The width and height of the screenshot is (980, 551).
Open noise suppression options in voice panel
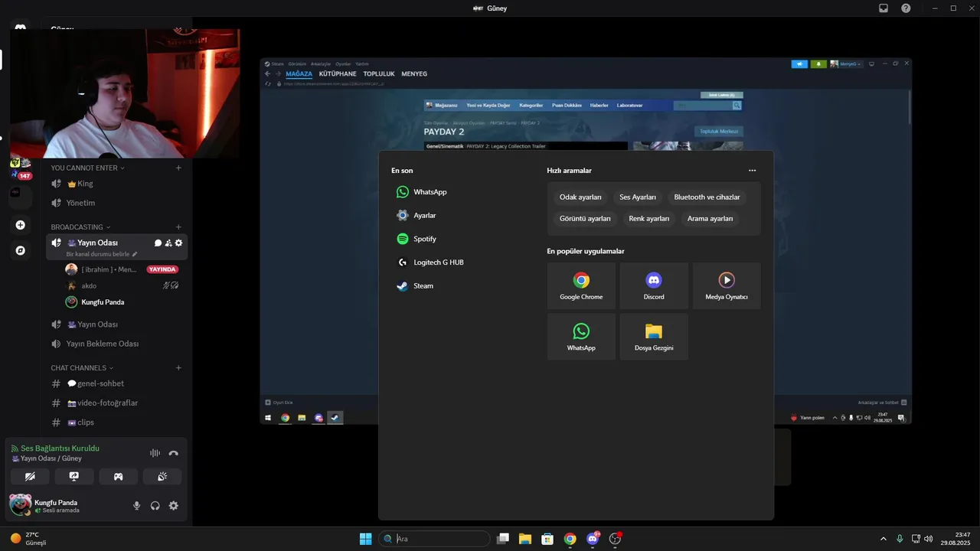coord(155,453)
